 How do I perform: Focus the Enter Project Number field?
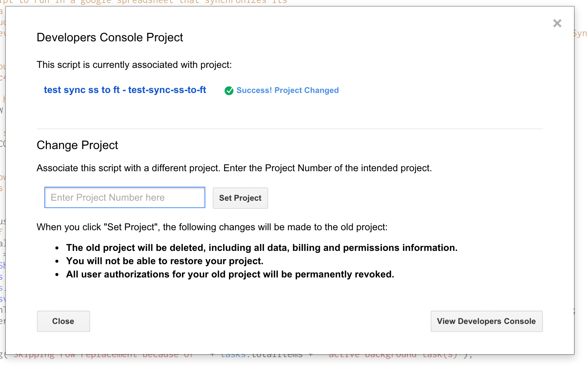(x=125, y=197)
